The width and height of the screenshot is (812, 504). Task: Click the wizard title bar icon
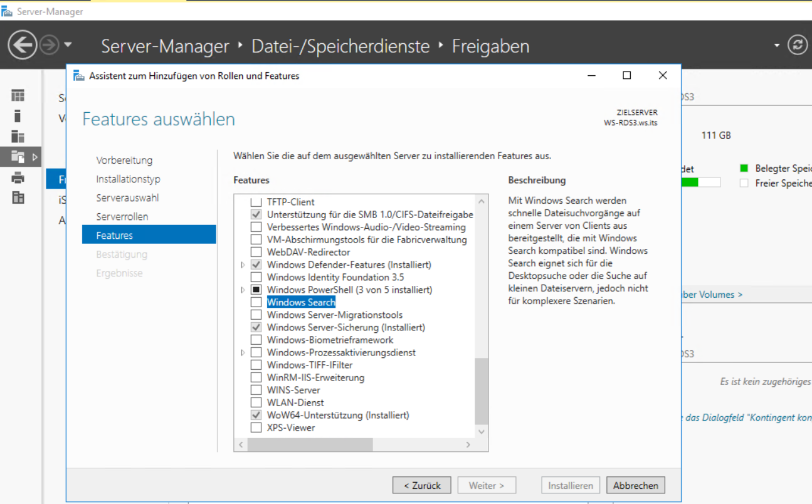(78, 76)
